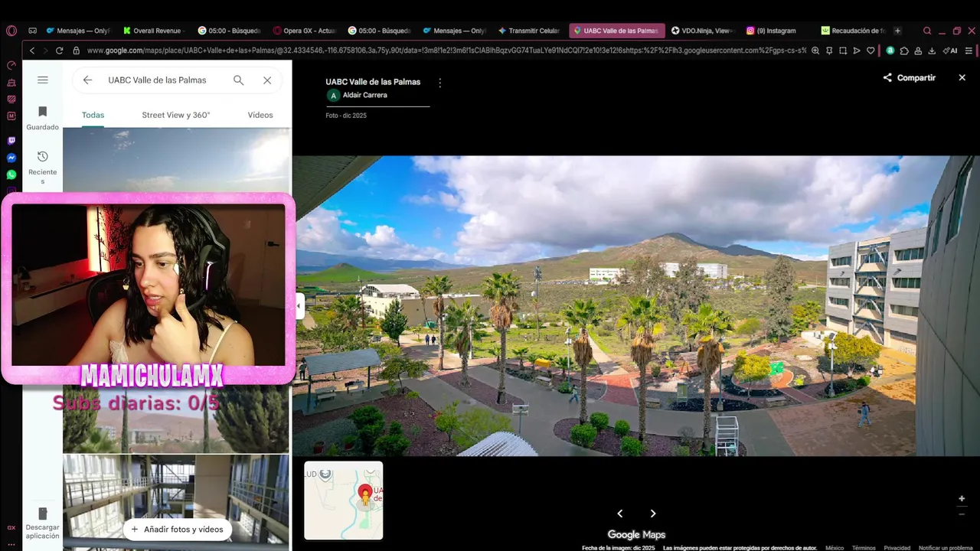Navigate forward in browser
This screenshot has height=551, width=980.
click(44, 51)
